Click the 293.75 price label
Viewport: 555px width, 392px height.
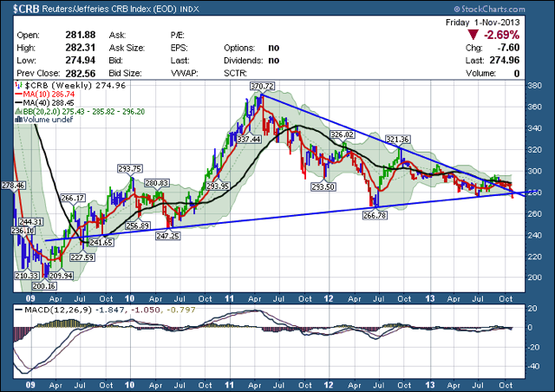(130, 169)
